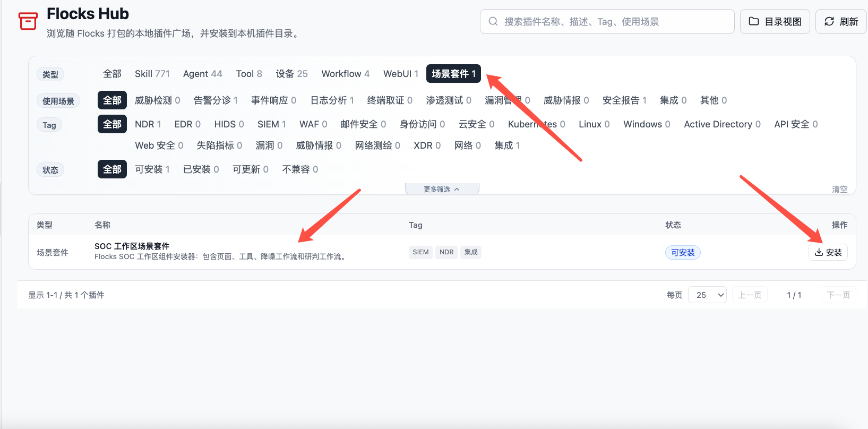Filter by HIDS tag
Image resolution: width=868 pixels, height=429 pixels.
click(229, 124)
